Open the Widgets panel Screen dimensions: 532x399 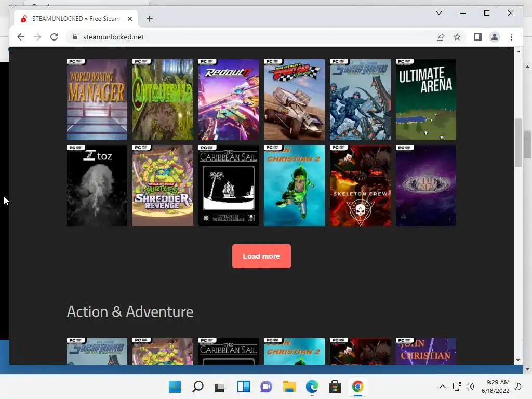pos(243,387)
